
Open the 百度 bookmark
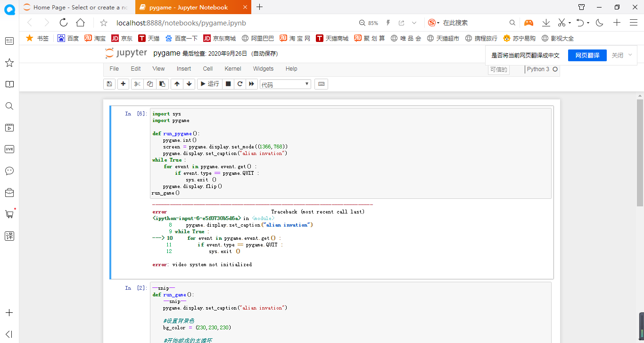(68, 38)
